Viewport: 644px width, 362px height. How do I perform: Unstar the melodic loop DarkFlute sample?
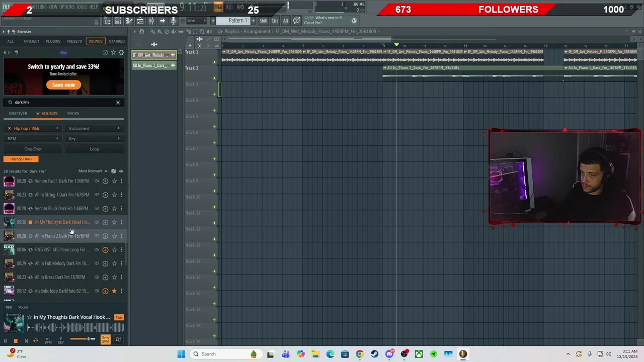click(114, 291)
